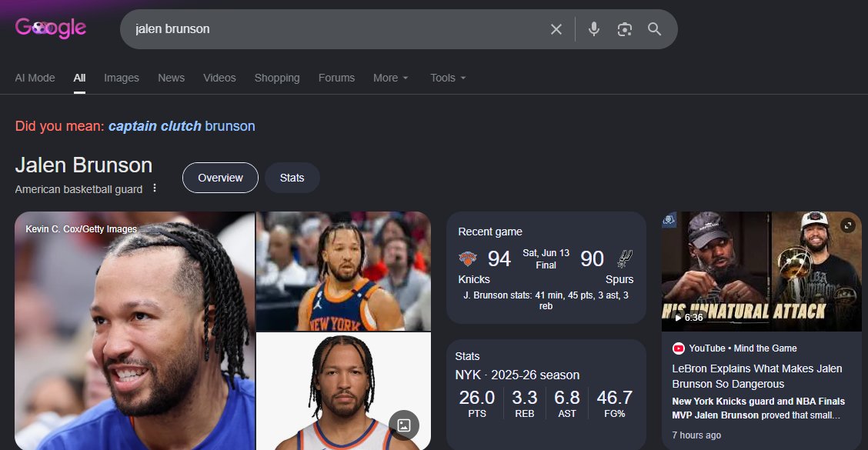This screenshot has height=450, width=868.
Task: Open the Shopping tab
Action: tap(277, 78)
